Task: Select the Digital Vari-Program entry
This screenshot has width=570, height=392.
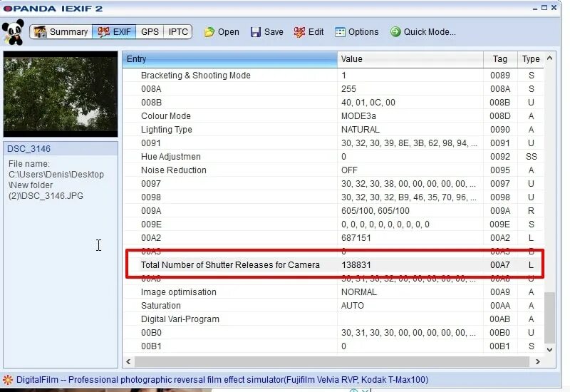Action: pyautogui.click(x=180, y=319)
